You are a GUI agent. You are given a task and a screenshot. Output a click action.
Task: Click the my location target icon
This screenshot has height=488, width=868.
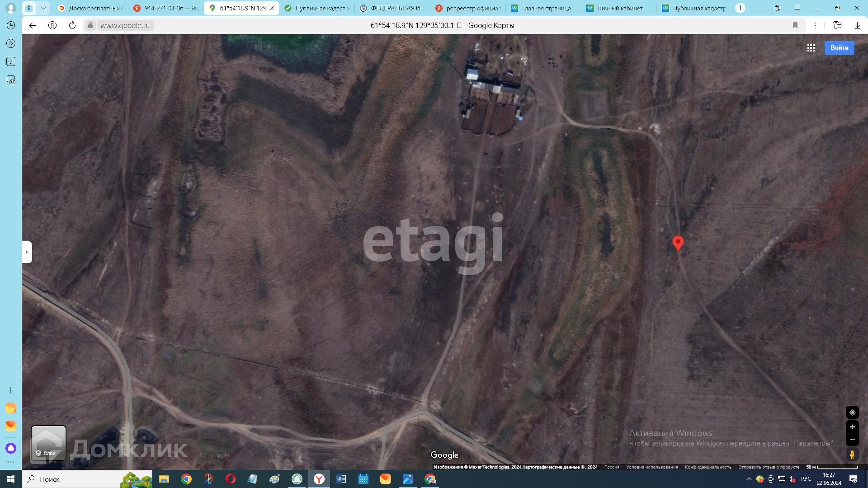click(852, 413)
